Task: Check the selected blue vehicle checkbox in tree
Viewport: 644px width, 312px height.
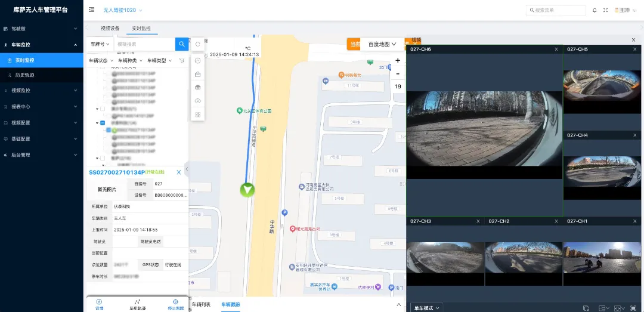Action: (x=109, y=129)
